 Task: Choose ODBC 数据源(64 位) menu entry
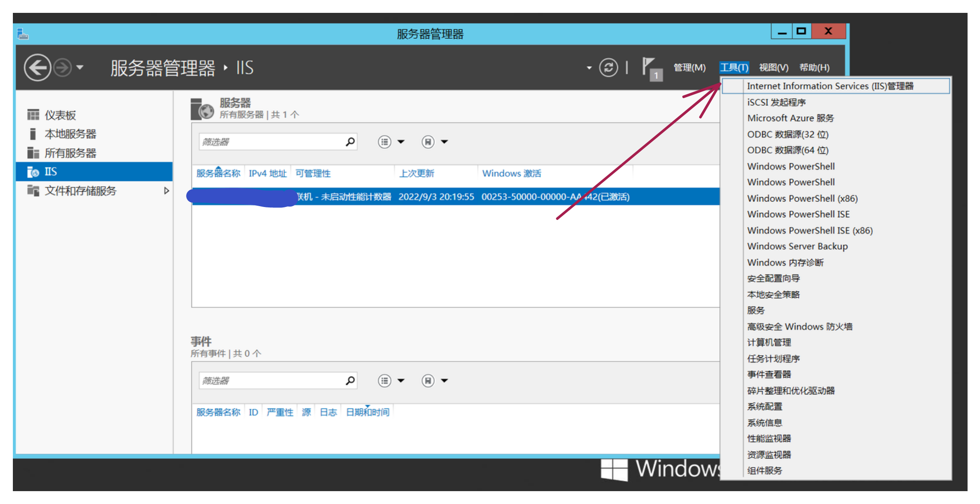click(x=788, y=150)
